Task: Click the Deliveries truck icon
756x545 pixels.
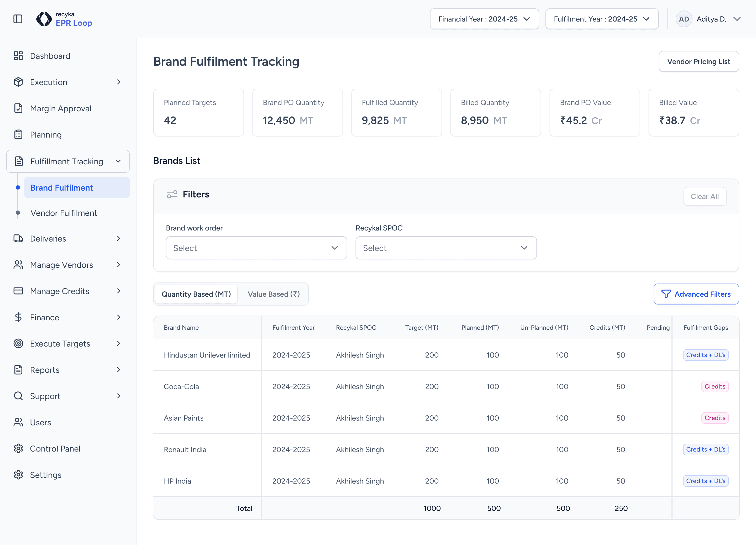Action: 18,239
